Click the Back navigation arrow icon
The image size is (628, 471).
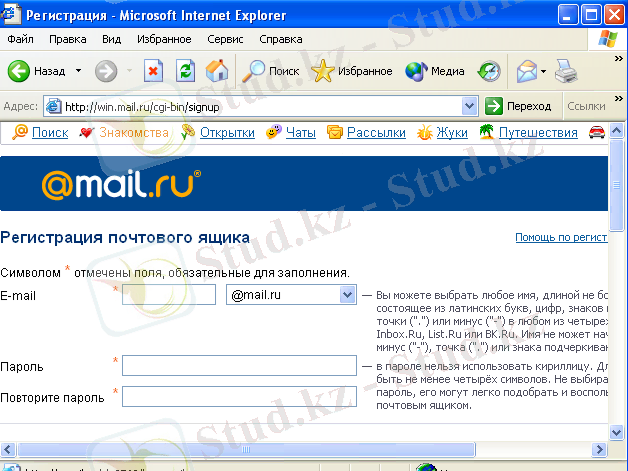point(20,71)
